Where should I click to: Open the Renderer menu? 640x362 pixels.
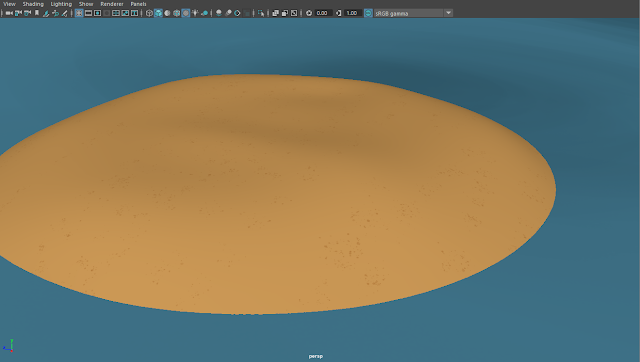click(x=112, y=4)
